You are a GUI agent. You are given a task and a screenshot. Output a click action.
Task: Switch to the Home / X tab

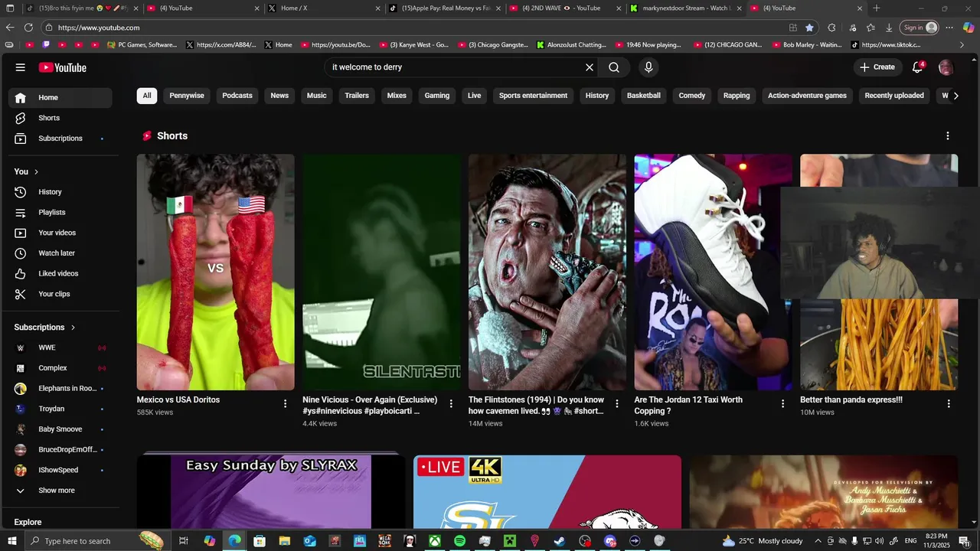click(x=324, y=8)
